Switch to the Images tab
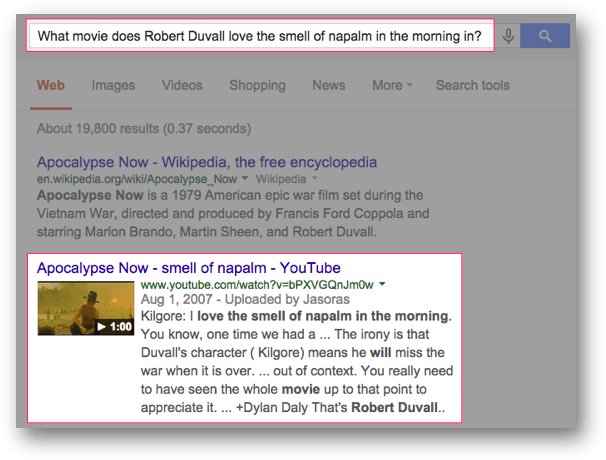 (113, 85)
